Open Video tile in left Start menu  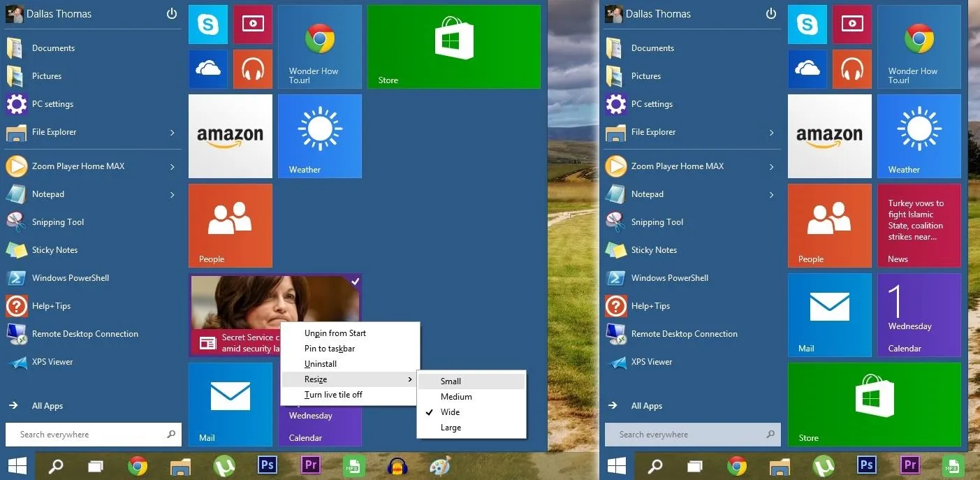coord(253,24)
